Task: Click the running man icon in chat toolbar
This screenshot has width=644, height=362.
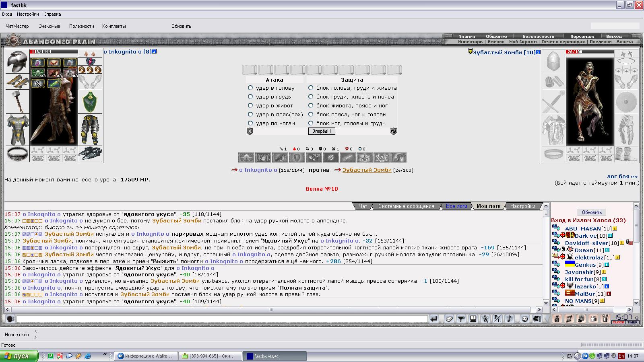Action: pyautogui.click(x=485, y=319)
